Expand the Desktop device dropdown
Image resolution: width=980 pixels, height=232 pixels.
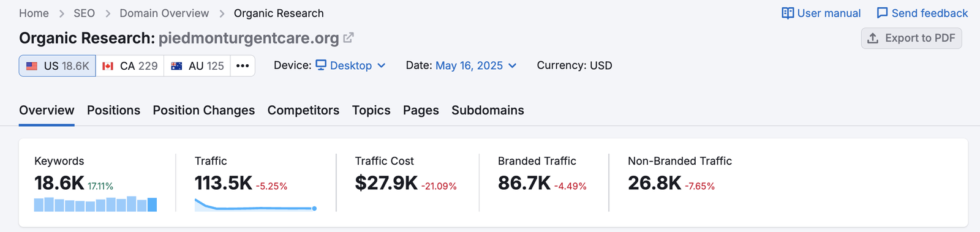tap(350, 65)
